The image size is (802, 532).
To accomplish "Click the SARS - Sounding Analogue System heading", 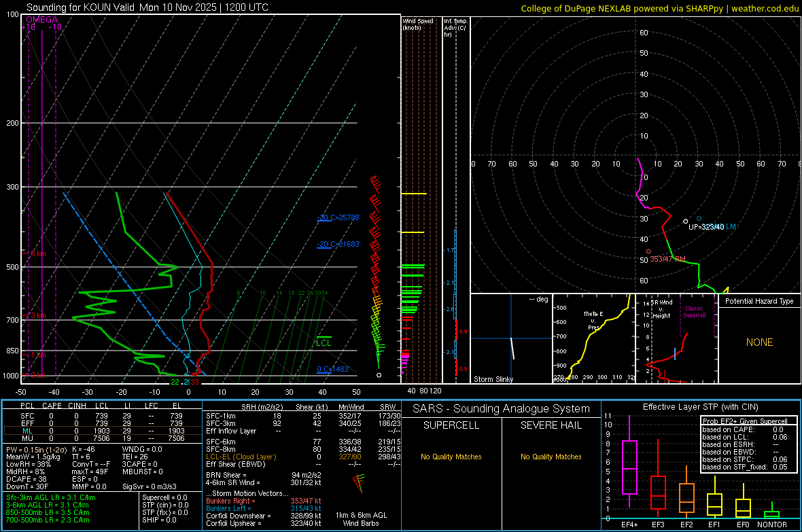I will (502, 409).
